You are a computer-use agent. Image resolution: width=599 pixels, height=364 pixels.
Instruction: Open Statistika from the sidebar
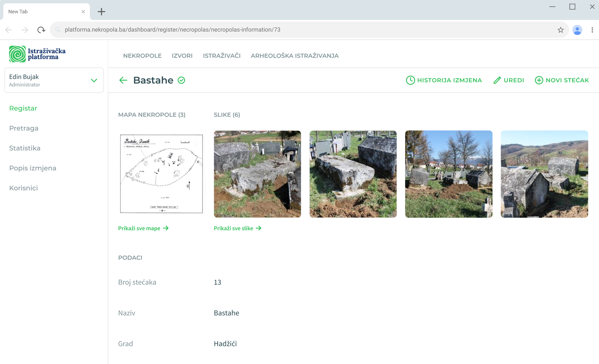[x=25, y=148]
